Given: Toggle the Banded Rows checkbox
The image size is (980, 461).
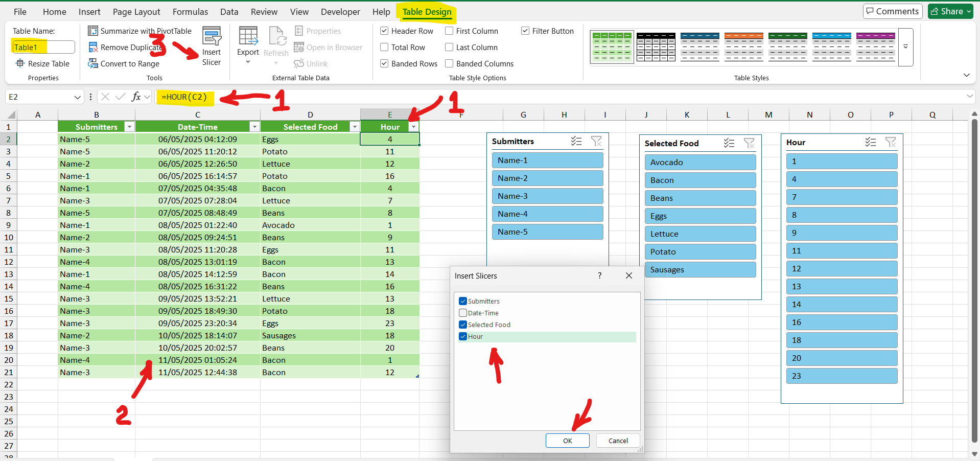Looking at the screenshot, I should tap(384, 64).
